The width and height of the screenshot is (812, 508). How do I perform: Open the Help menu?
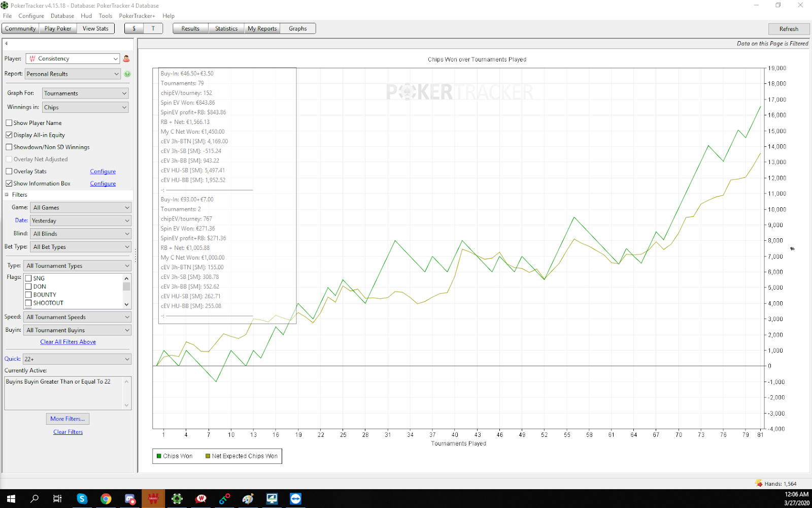[168, 16]
